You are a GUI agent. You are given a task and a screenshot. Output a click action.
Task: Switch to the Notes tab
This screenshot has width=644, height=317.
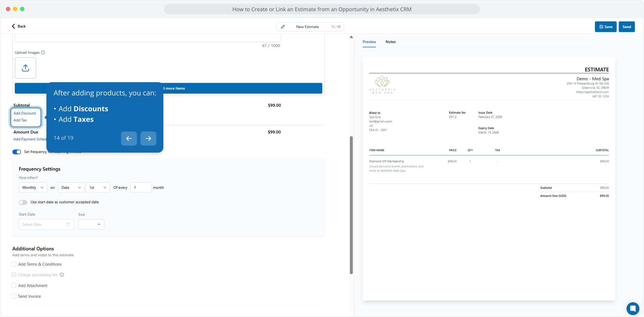(390, 42)
